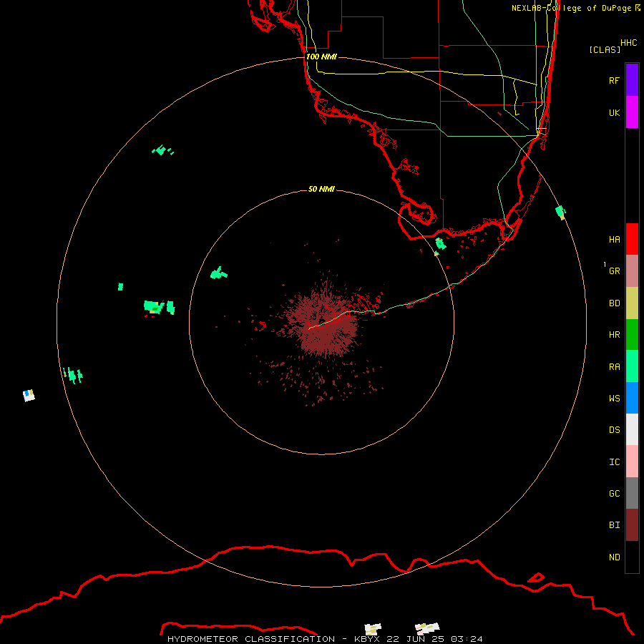Click the blue WS legend swatch
Viewport: 644px width, 644px height.
632,398
